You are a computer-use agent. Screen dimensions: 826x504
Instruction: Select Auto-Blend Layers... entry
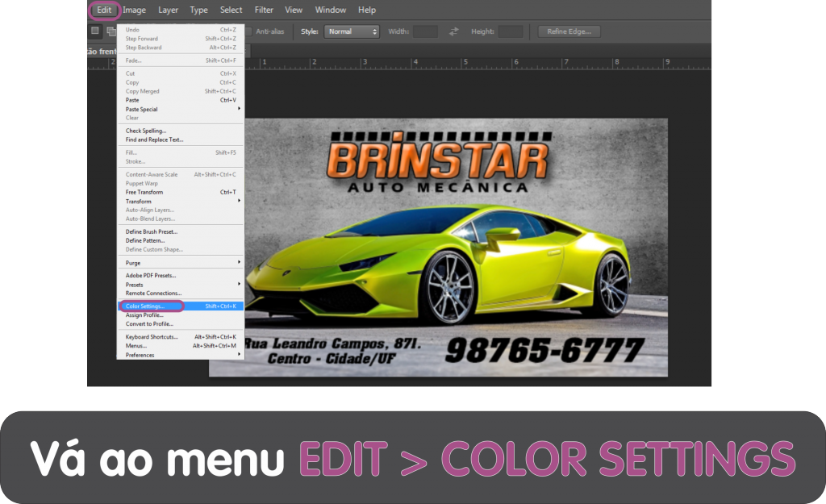point(180,219)
